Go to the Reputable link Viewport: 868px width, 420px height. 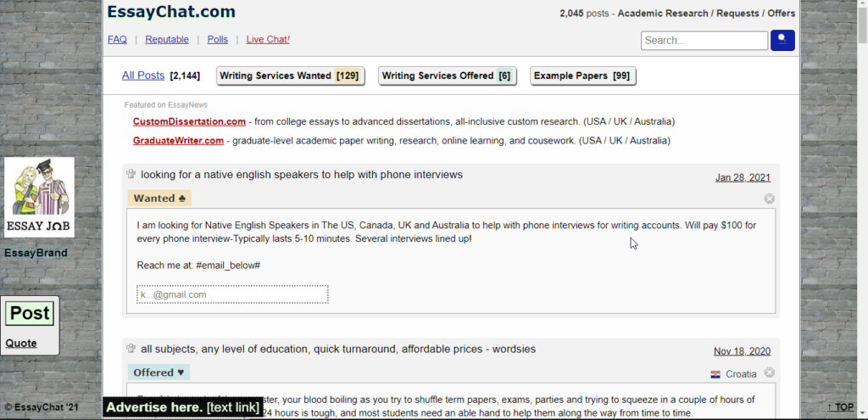click(167, 39)
